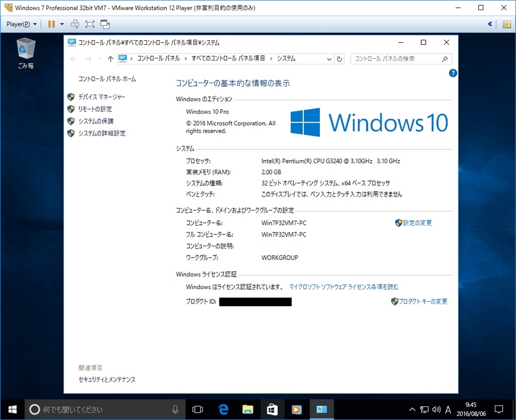Show hidden system tray icons
Viewport: 516px width, 420px height.
[412, 409]
